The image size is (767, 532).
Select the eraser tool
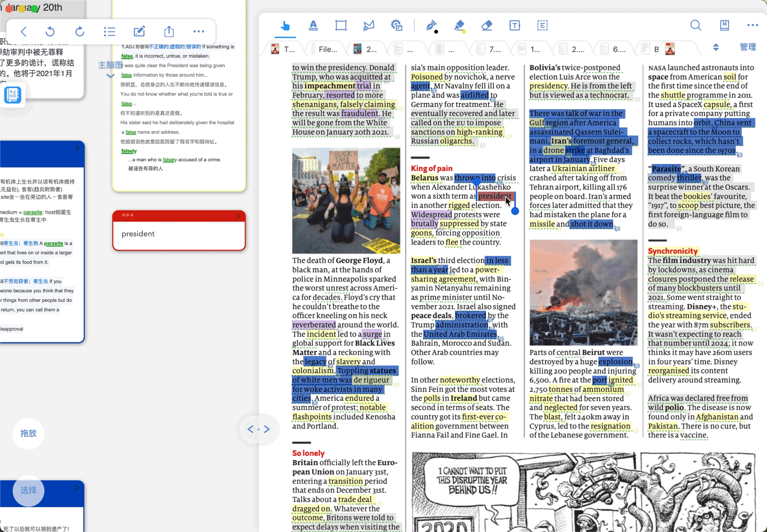click(487, 26)
